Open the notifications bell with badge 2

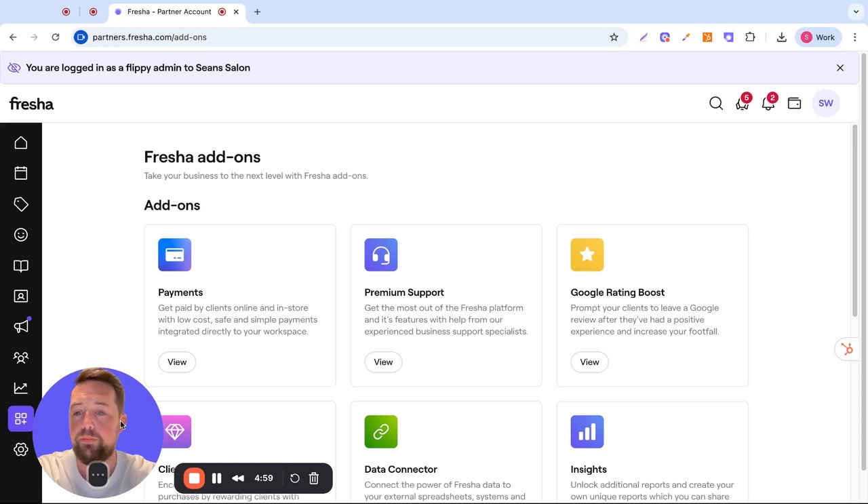pos(769,102)
